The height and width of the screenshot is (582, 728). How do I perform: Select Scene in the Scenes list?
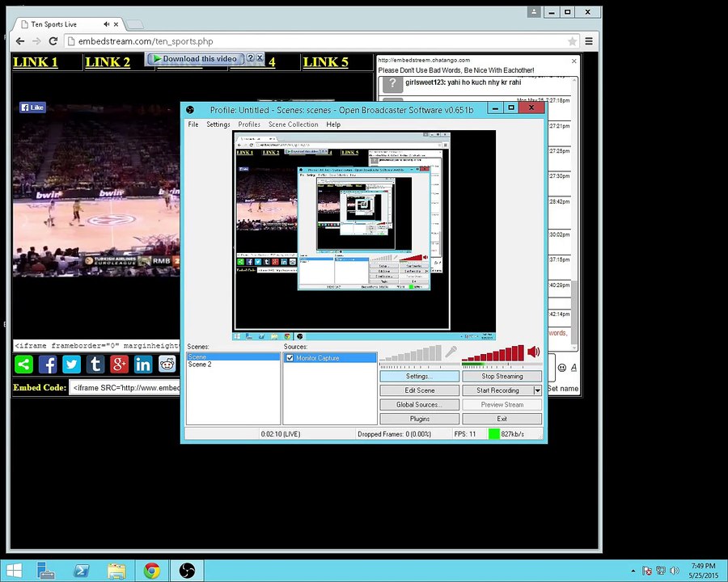click(x=233, y=357)
